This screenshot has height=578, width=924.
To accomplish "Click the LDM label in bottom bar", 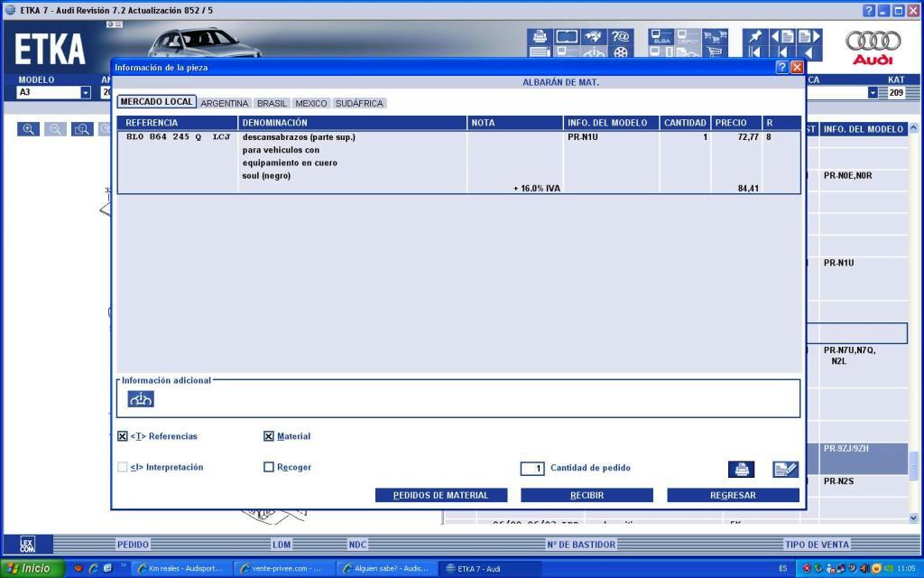I will tap(282, 545).
